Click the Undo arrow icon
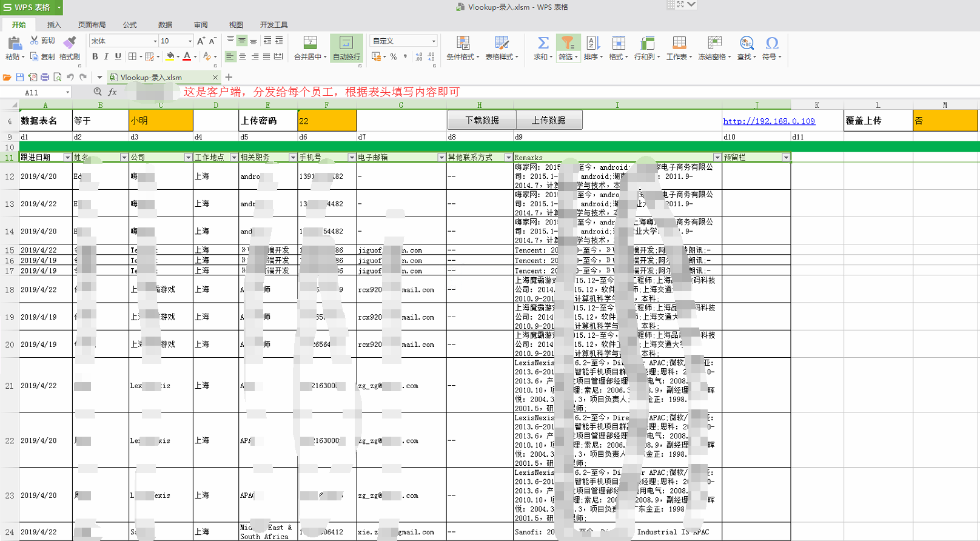This screenshot has height=541, width=980. click(x=70, y=77)
